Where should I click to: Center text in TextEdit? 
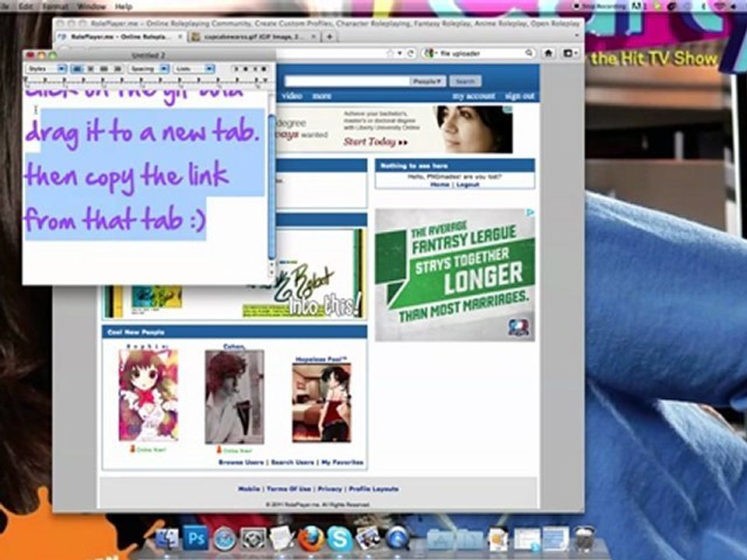90,69
